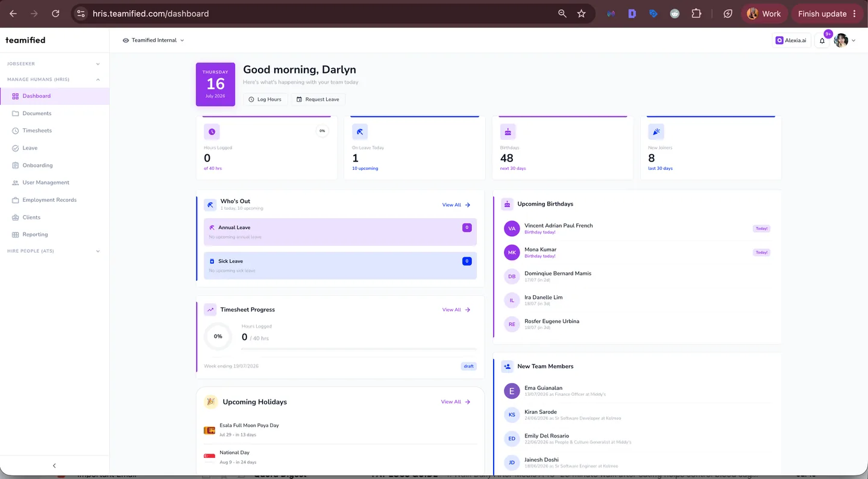This screenshot has height=479, width=868.
Task: Click the Timesheet hours progress bar
Action: pyautogui.click(x=359, y=349)
